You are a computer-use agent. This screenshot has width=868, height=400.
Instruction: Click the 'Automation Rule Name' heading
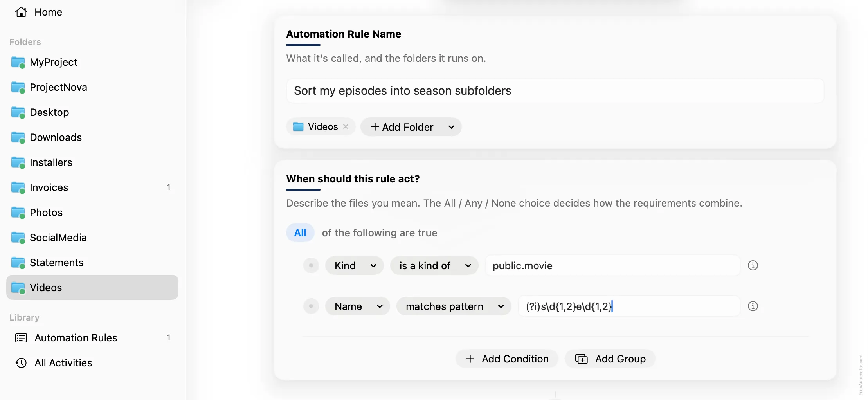point(344,34)
